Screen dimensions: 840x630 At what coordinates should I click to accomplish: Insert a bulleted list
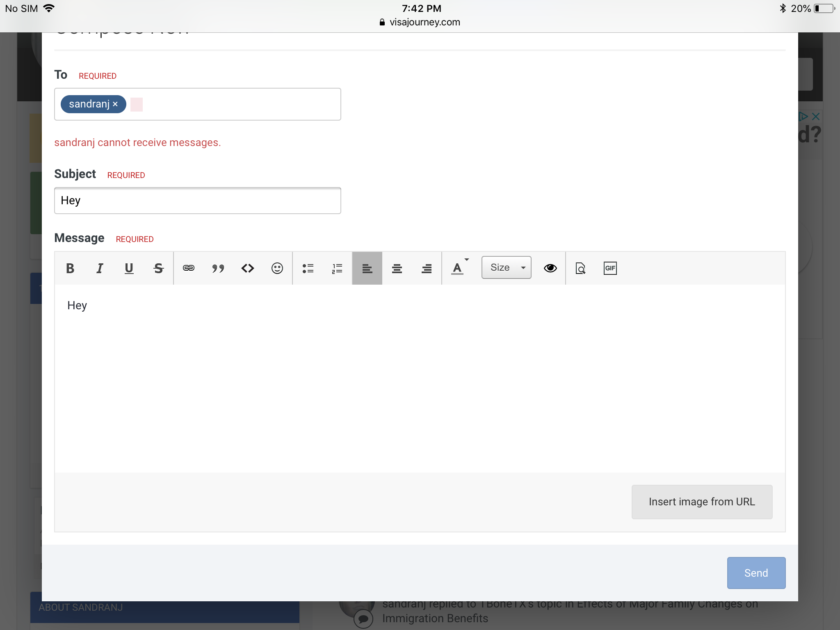[308, 268]
